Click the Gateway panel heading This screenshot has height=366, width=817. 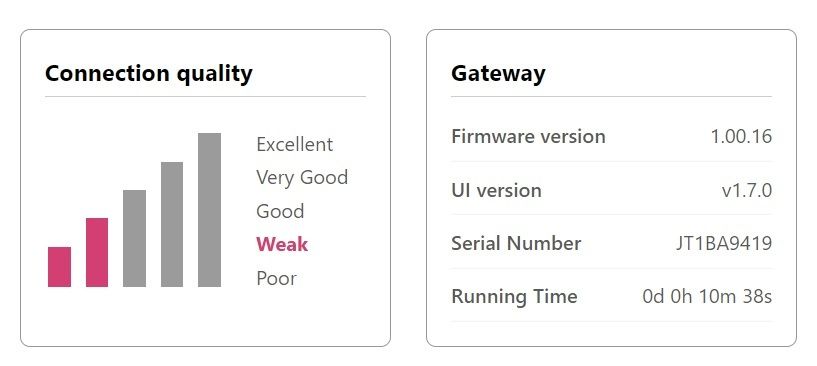point(498,74)
